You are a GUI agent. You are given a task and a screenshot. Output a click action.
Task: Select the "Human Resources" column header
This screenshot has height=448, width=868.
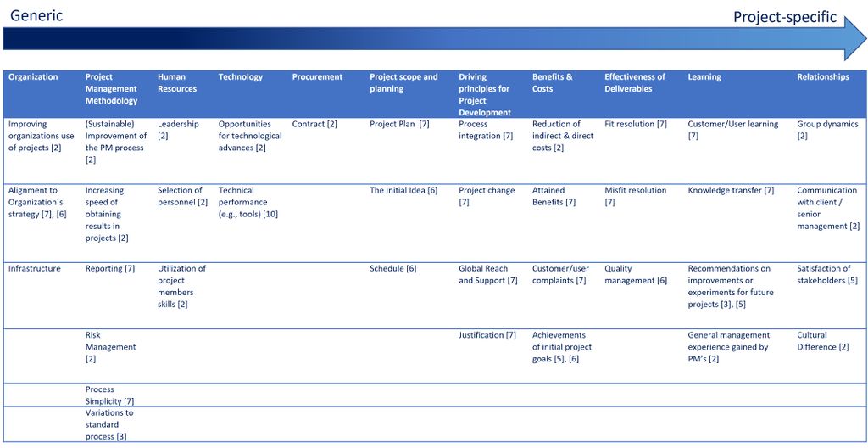177,82
